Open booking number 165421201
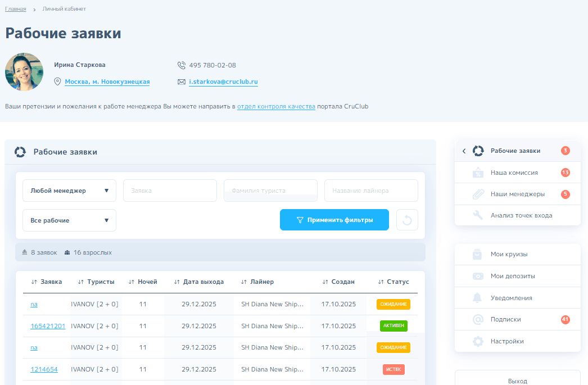The height and width of the screenshot is (385, 588). [48, 326]
